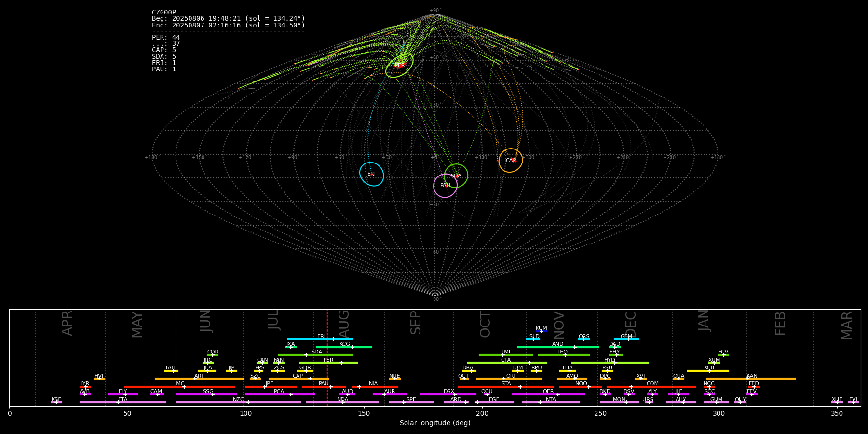
Task: Click the NZC shower bar in timeline
Action: click(239, 402)
